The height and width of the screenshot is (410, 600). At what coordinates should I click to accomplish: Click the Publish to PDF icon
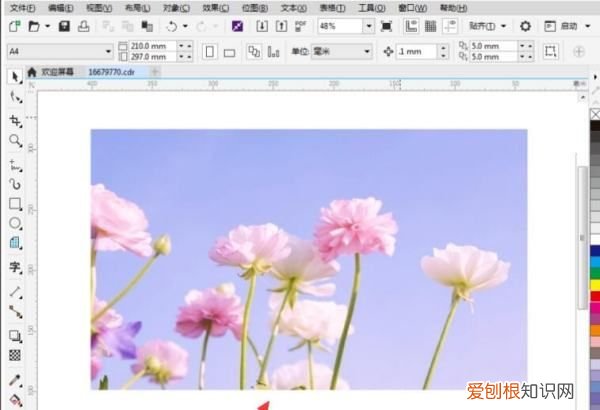click(x=301, y=26)
